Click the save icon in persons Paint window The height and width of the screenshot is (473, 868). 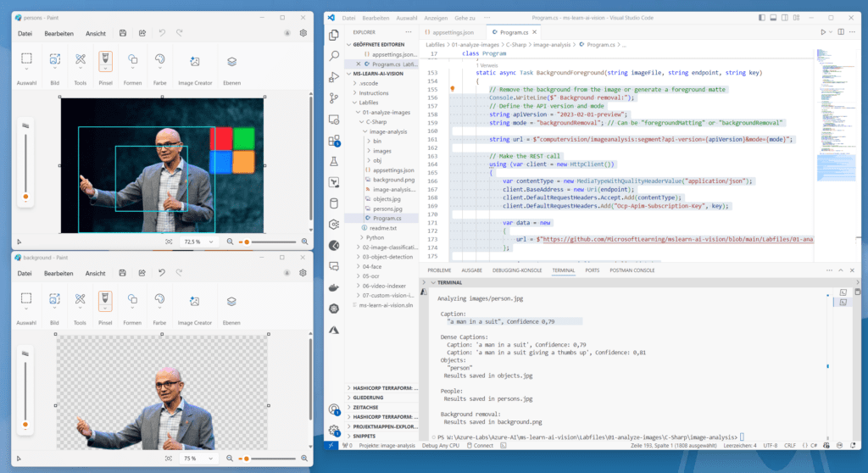[x=123, y=33]
